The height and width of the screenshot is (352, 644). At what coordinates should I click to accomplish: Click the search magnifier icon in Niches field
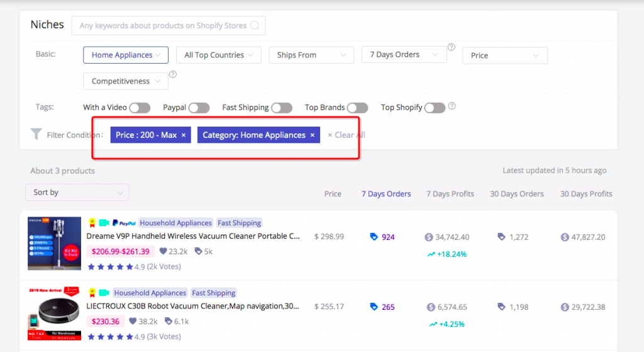click(x=255, y=25)
